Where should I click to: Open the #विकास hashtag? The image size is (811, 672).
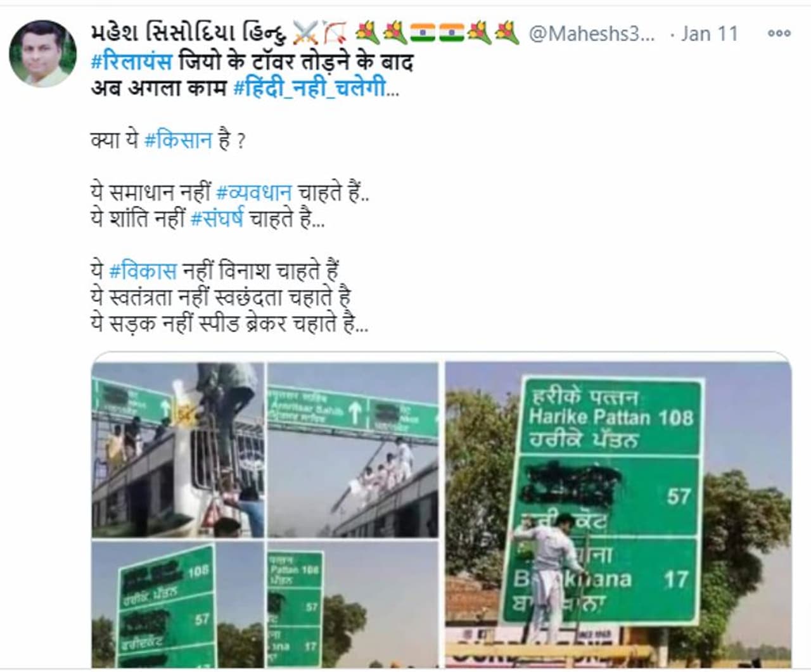[143, 271]
